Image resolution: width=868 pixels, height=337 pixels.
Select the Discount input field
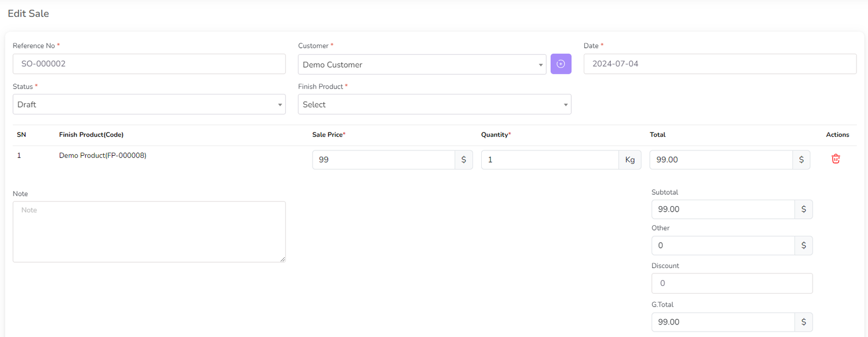[731, 283]
